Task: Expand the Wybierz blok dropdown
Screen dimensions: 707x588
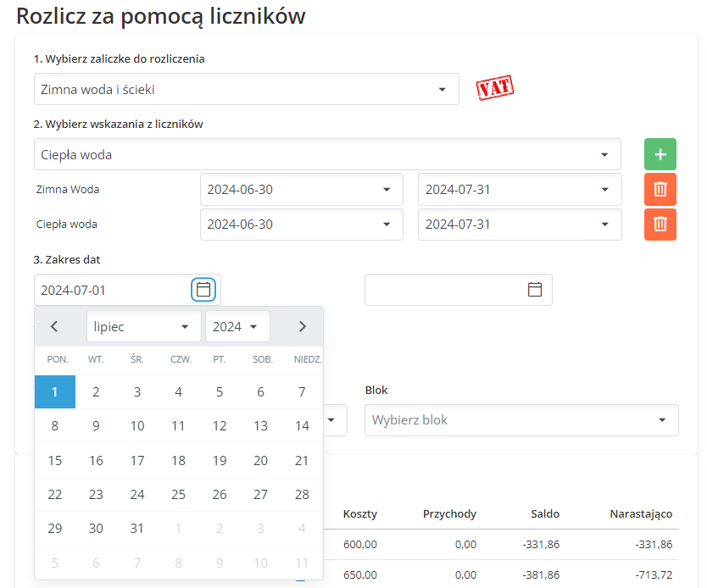Action: (521, 420)
